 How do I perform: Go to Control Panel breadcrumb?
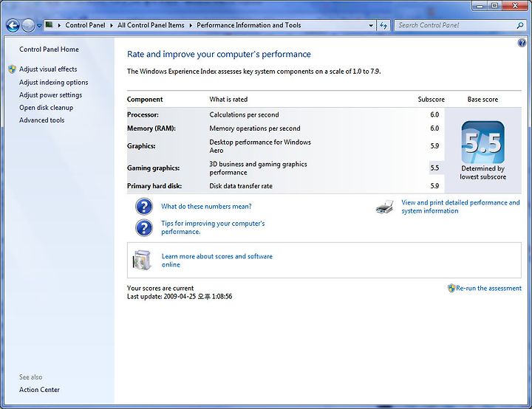85,25
